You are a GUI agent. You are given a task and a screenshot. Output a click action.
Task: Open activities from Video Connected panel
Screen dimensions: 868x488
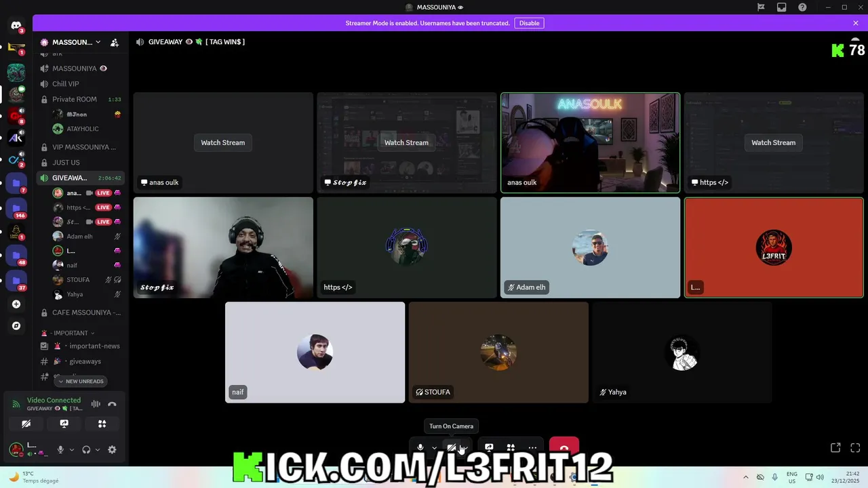coord(102,424)
